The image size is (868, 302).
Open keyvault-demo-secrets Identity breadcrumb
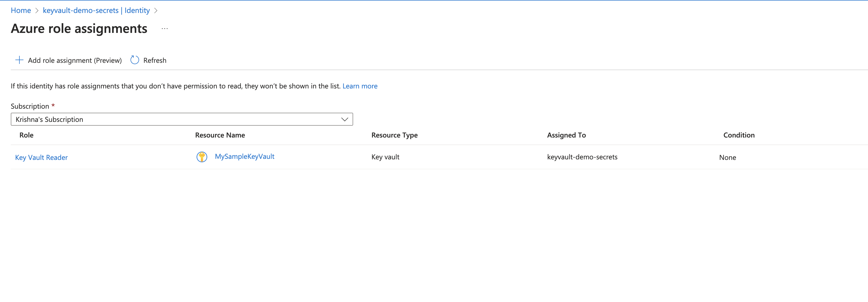point(96,11)
